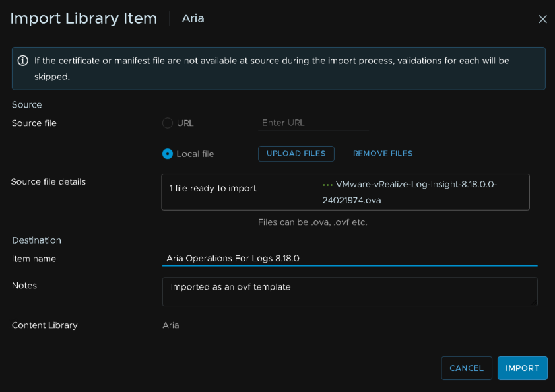Click the Enter URL input field
This screenshot has width=555, height=392.
pyautogui.click(x=313, y=123)
